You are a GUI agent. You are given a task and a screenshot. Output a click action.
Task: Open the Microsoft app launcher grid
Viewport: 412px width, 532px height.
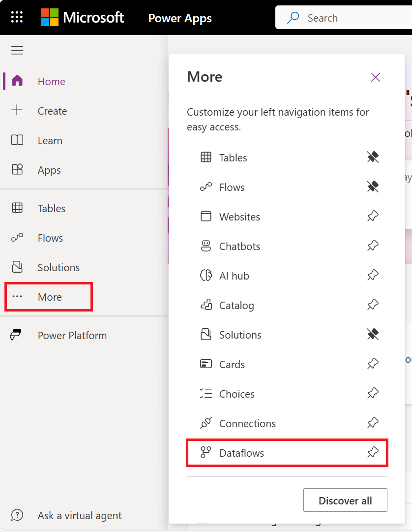(x=16, y=17)
